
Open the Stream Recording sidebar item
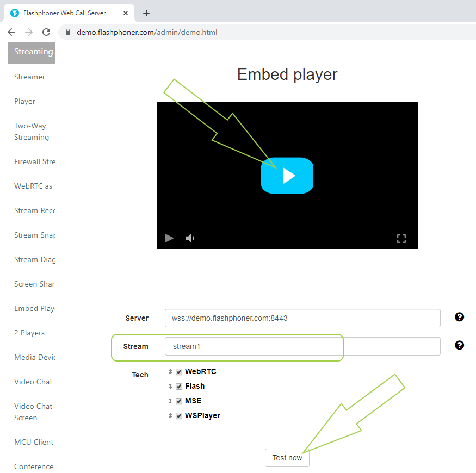coord(35,210)
